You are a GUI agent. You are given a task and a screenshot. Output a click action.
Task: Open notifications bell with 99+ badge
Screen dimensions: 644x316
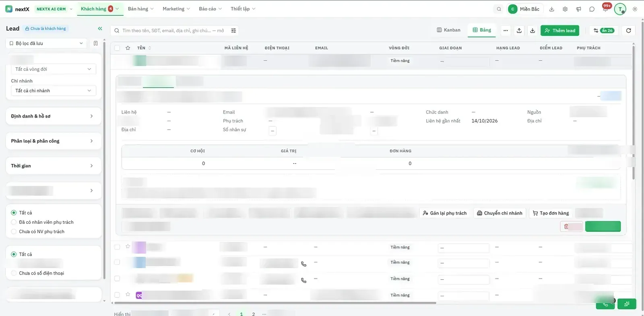[x=605, y=8]
